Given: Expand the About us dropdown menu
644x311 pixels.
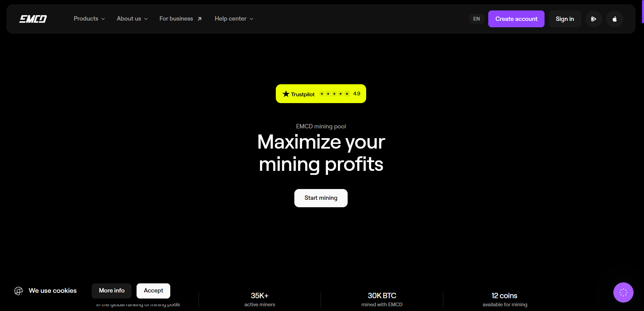Looking at the screenshot, I should tap(132, 19).
